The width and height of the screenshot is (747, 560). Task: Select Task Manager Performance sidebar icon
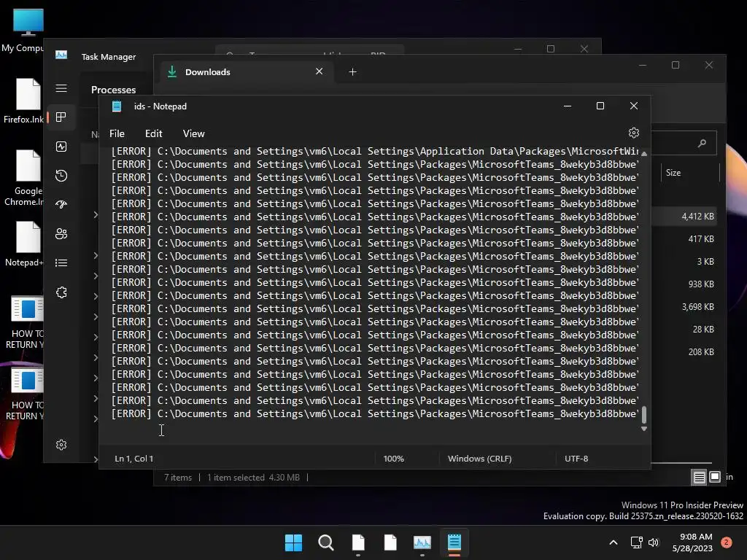pyautogui.click(x=61, y=147)
